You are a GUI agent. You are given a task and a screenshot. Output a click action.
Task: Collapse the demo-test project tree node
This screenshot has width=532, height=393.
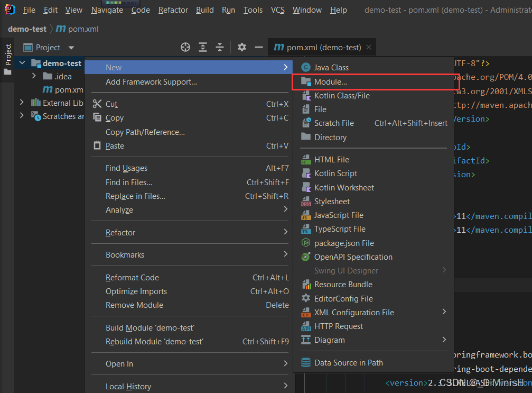(22, 63)
